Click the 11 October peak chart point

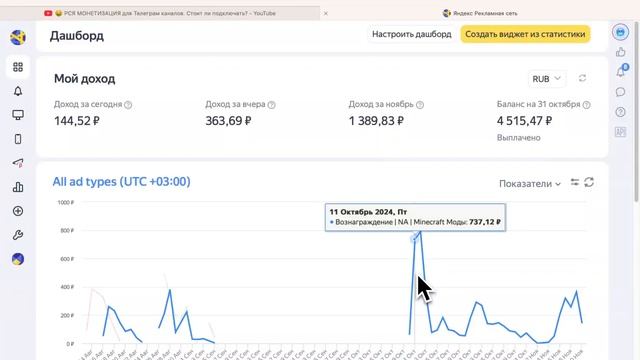[414, 238]
